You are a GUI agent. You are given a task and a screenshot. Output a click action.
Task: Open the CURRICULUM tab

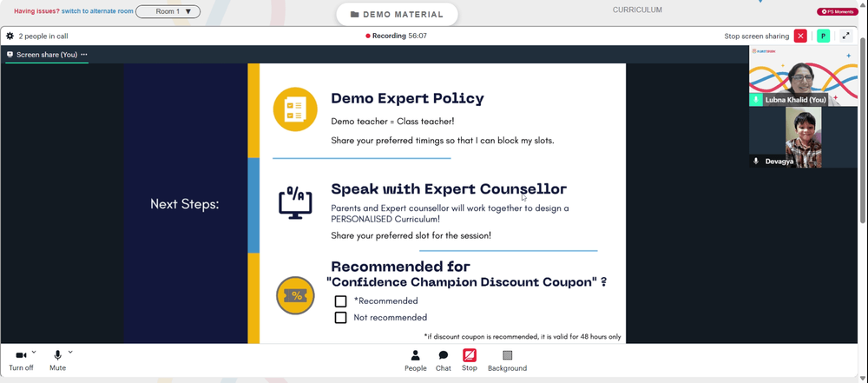pos(637,10)
